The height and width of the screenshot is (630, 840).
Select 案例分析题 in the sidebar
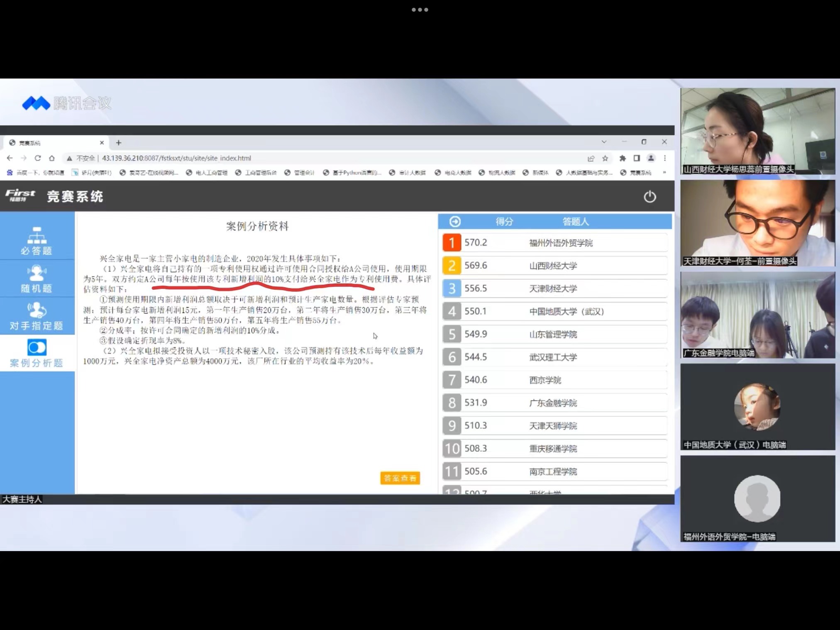click(x=37, y=354)
